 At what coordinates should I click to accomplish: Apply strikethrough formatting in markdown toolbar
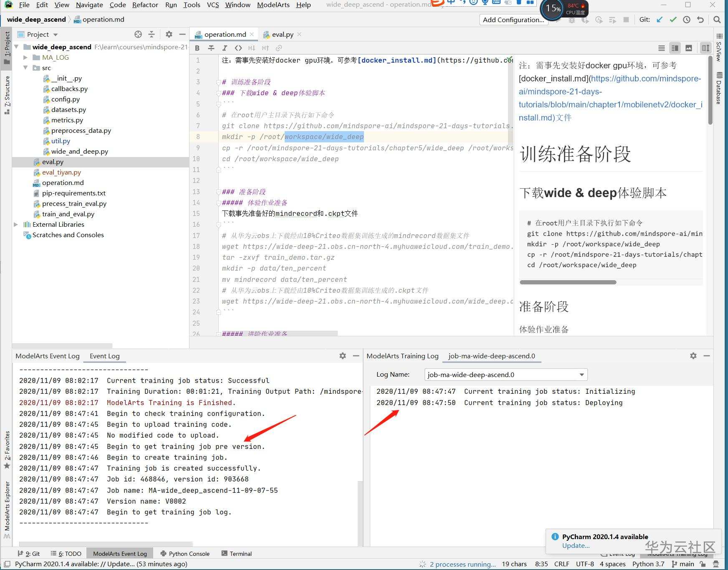(x=211, y=48)
